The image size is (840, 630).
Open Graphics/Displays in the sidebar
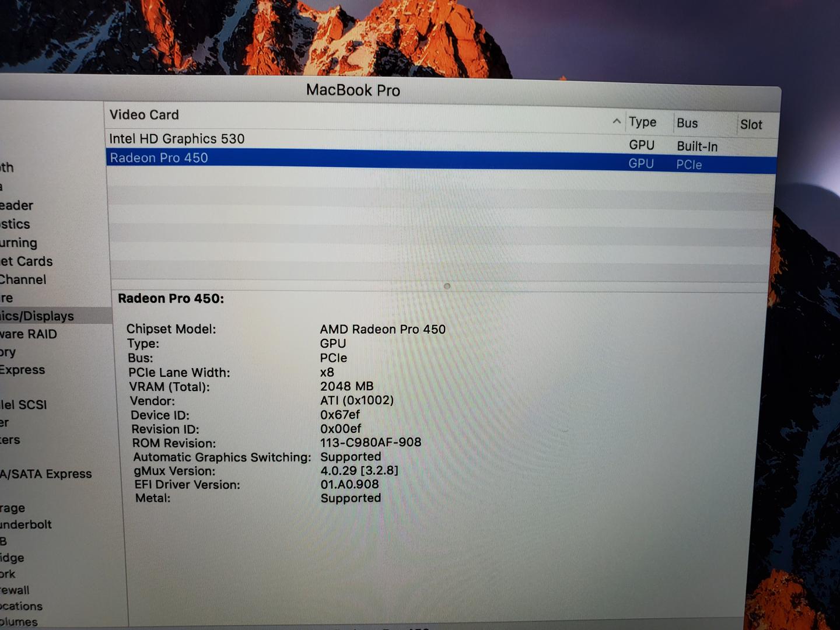[x=37, y=316]
